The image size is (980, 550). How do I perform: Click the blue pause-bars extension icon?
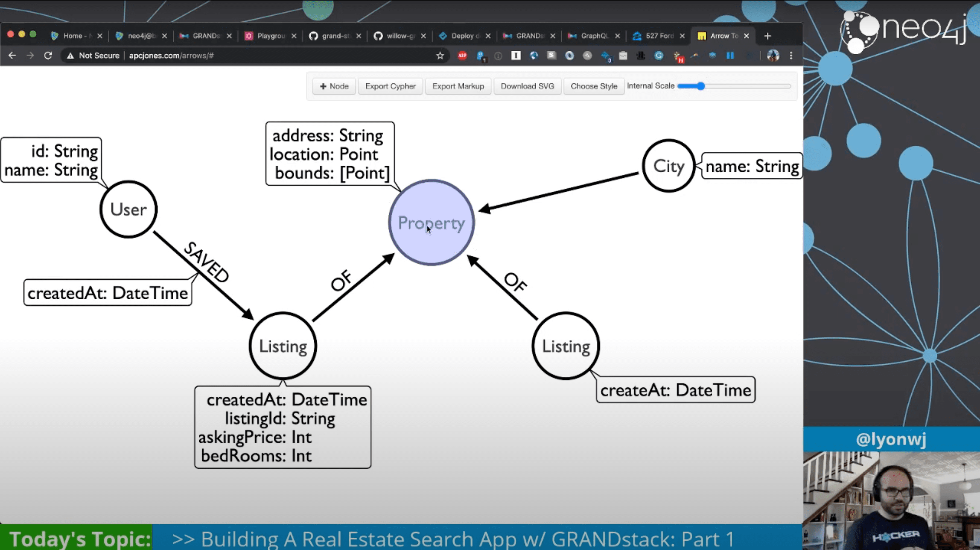pos(730,55)
